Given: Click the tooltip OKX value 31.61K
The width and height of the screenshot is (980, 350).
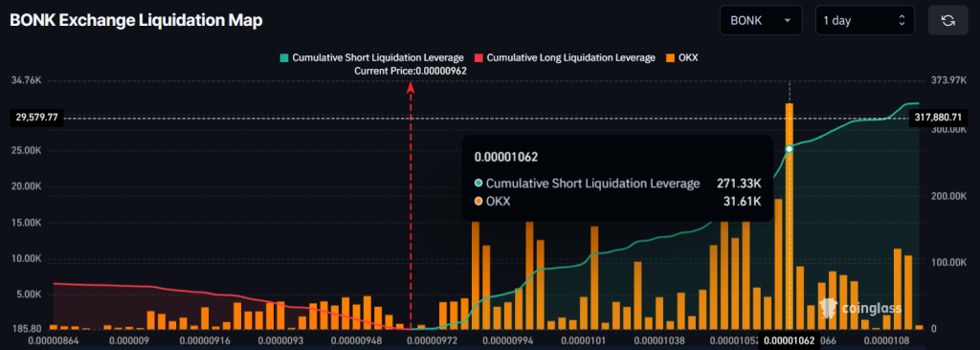Looking at the screenshot, I should pos(743,201).
